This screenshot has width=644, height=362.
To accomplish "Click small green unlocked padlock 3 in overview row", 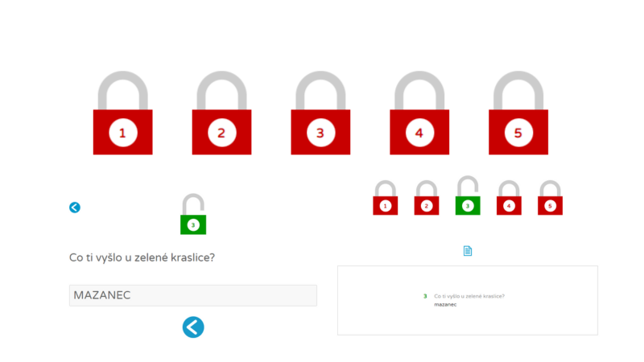I will 468,195.
